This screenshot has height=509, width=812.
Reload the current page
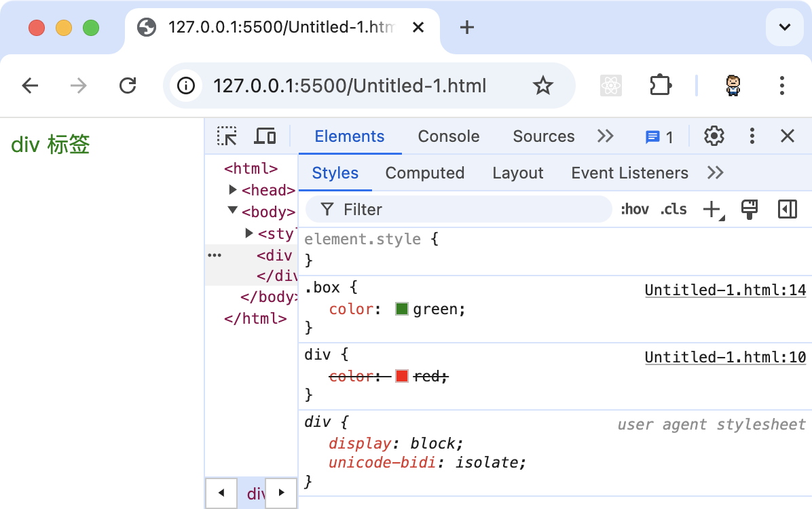coord(128,86)
